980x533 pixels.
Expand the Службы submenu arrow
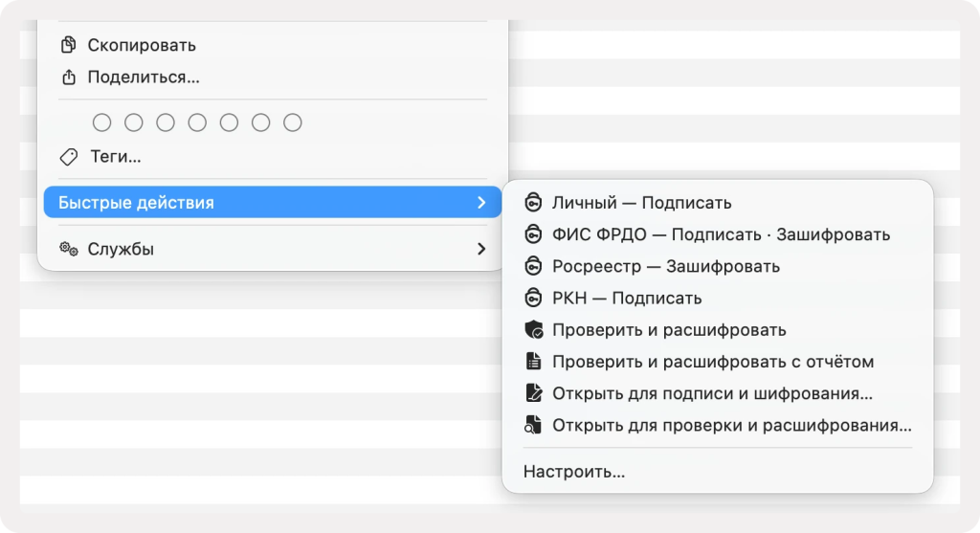pos(481,249)
